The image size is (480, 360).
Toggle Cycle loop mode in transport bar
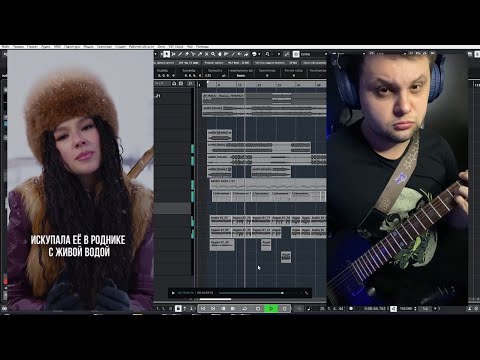(x=245, y=309)
